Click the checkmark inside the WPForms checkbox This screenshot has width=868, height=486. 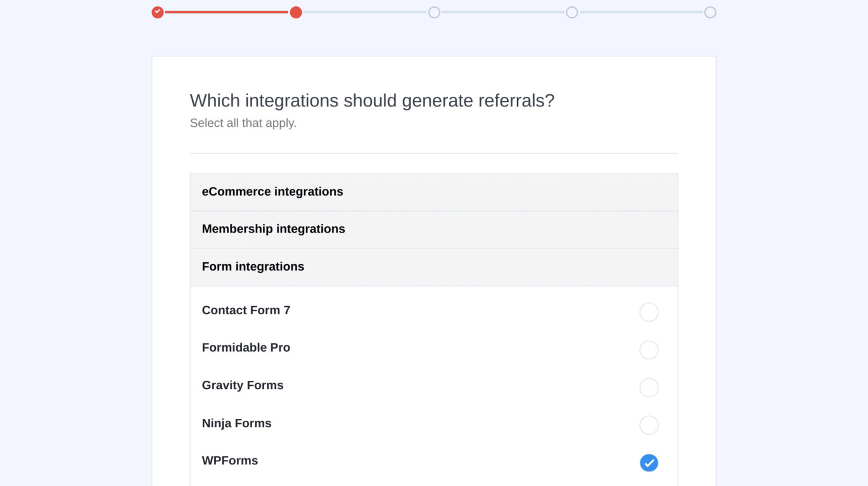(x=649, y=463)
